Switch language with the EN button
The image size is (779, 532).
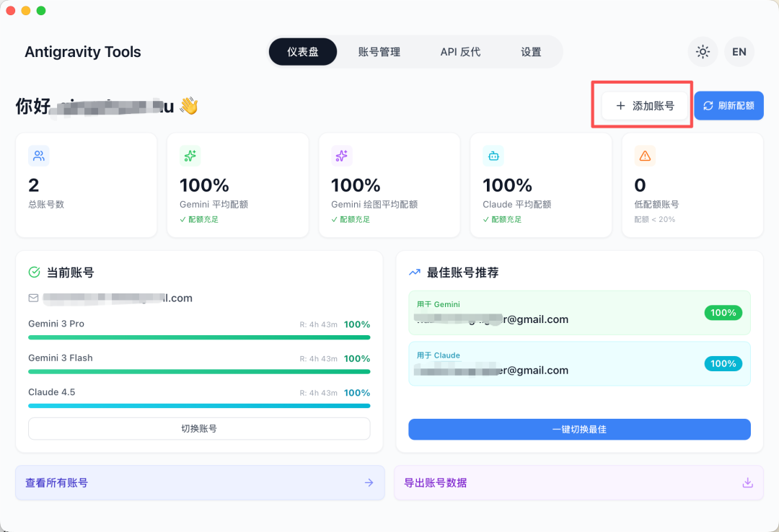click(739, 52)
